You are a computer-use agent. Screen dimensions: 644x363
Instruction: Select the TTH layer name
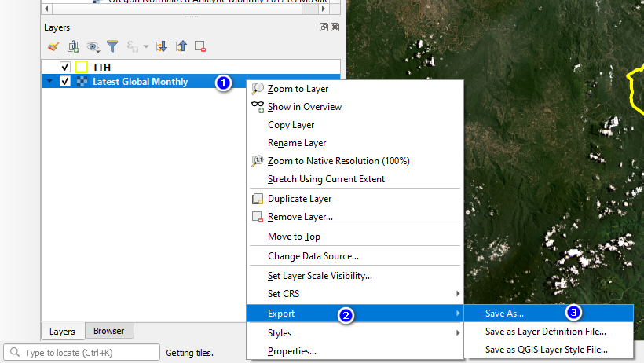click(101, 67)
